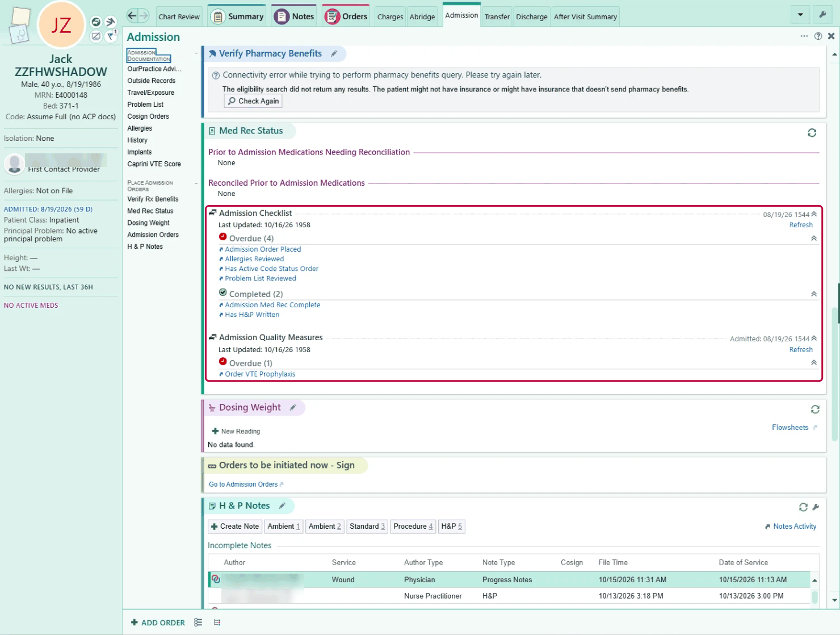This screenshot has height=635, width=840.
Task: Collapse the Admission Quality Measures section chevron
Action: click(814, 339)
